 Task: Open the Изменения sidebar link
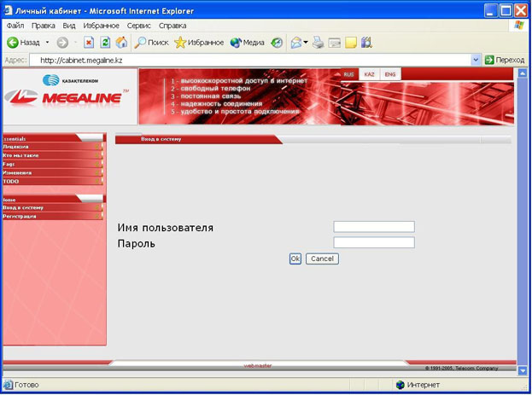point(53,172)
